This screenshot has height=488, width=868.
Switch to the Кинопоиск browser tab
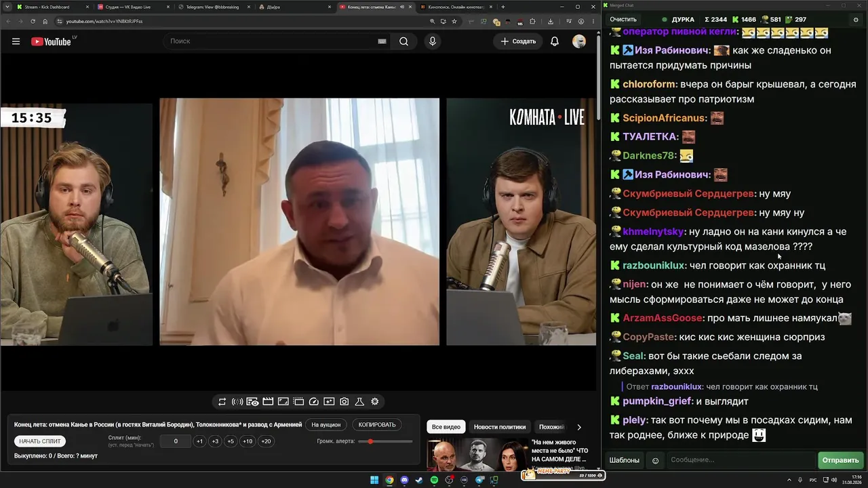point(456,7)
